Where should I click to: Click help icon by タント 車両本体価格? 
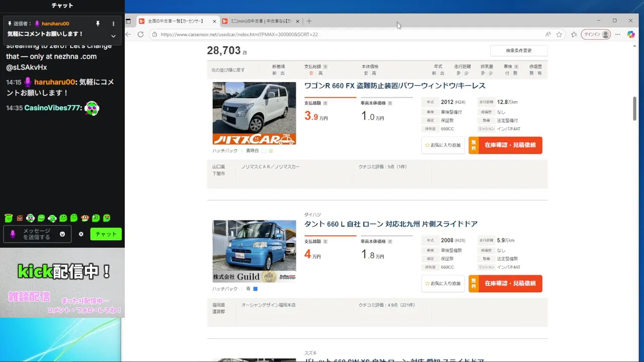(x=390, y=241)
